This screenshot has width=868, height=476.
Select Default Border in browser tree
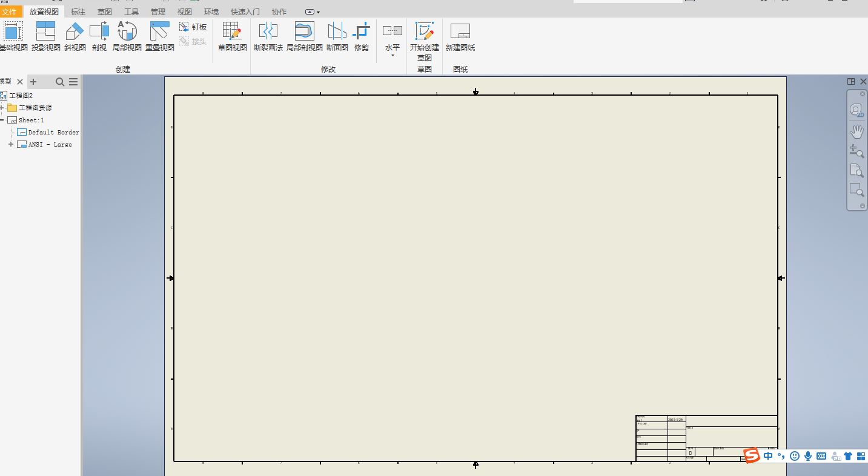54,132
